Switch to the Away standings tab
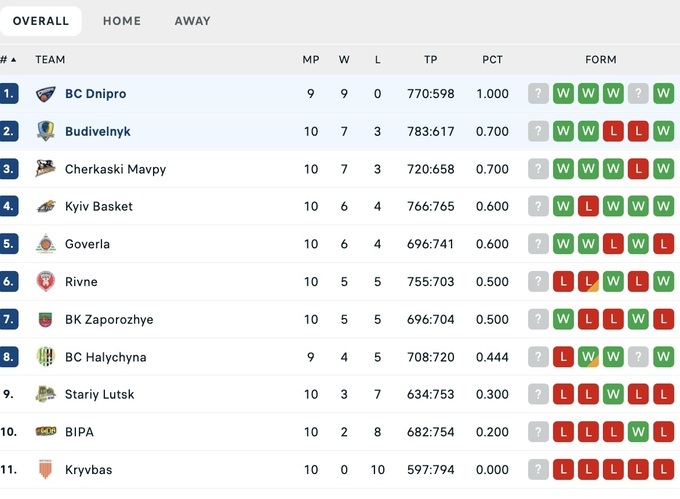The width and height of the screenshot is (680, 499). coord(192,21)
